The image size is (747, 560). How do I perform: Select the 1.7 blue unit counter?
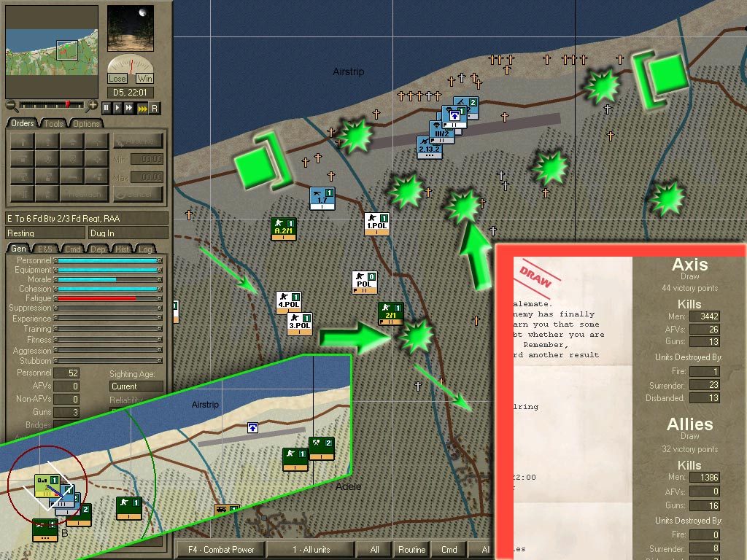click(322, 198)
